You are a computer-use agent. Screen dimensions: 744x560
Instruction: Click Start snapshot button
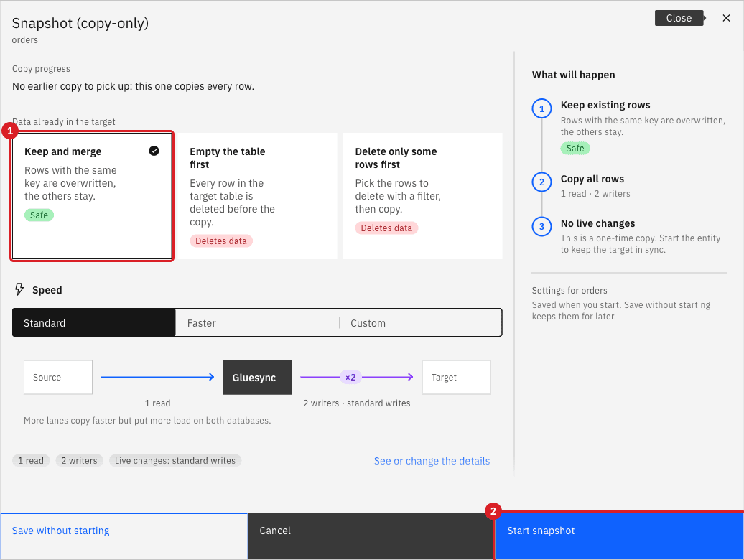point(619,536)
